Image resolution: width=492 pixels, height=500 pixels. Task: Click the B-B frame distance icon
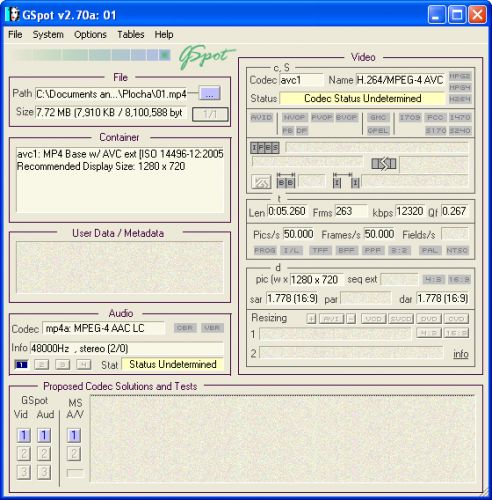[286, 181]
